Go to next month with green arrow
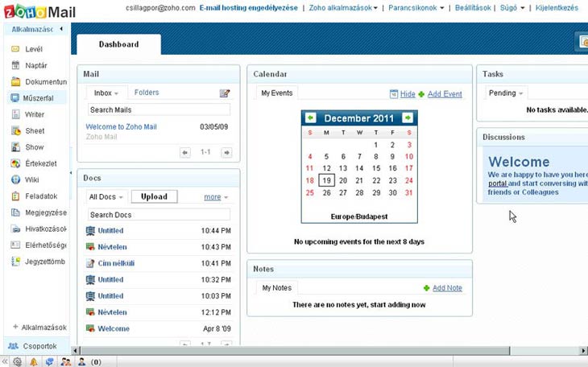 (408, 118)
